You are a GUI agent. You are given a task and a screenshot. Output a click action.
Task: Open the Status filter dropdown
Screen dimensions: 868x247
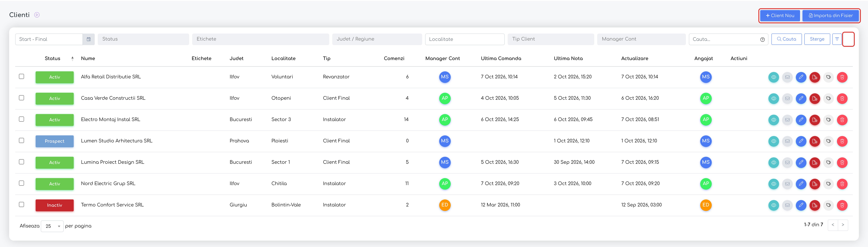coord(143,39)
